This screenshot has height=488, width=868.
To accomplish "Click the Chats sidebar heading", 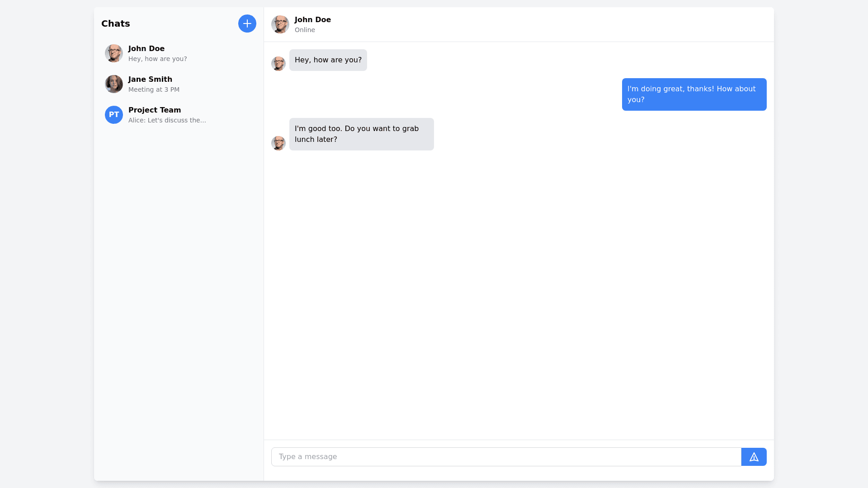I will coord(116,23).
